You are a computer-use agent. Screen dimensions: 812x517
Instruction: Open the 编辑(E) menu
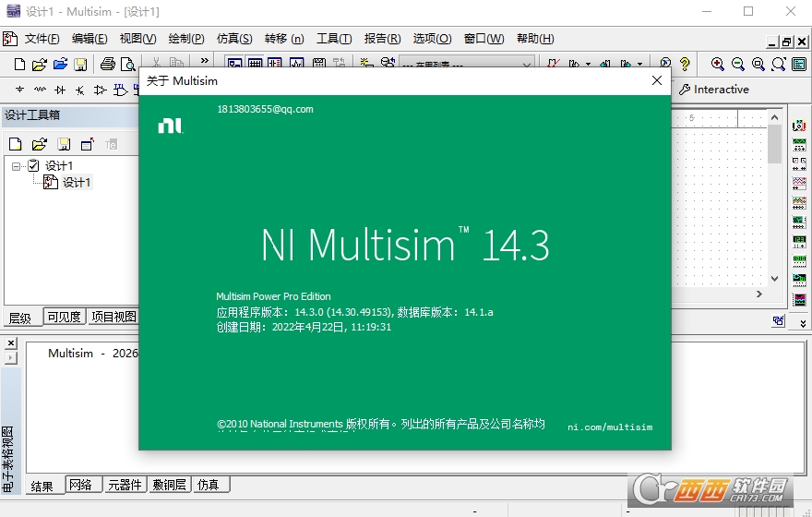click(x=90, y=39)
